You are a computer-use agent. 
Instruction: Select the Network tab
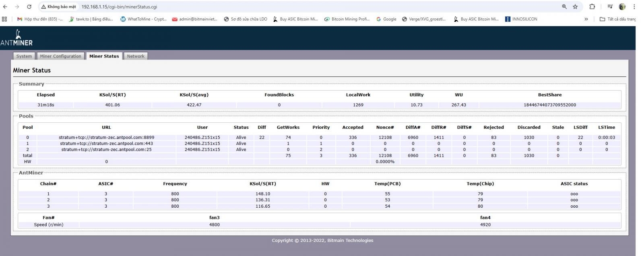(136, 56)
